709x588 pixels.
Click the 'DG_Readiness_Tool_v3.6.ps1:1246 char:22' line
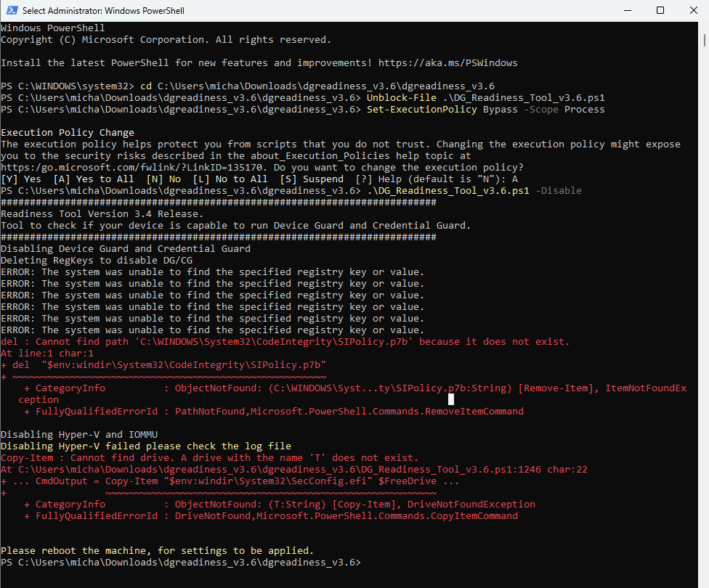coord(294,470)
